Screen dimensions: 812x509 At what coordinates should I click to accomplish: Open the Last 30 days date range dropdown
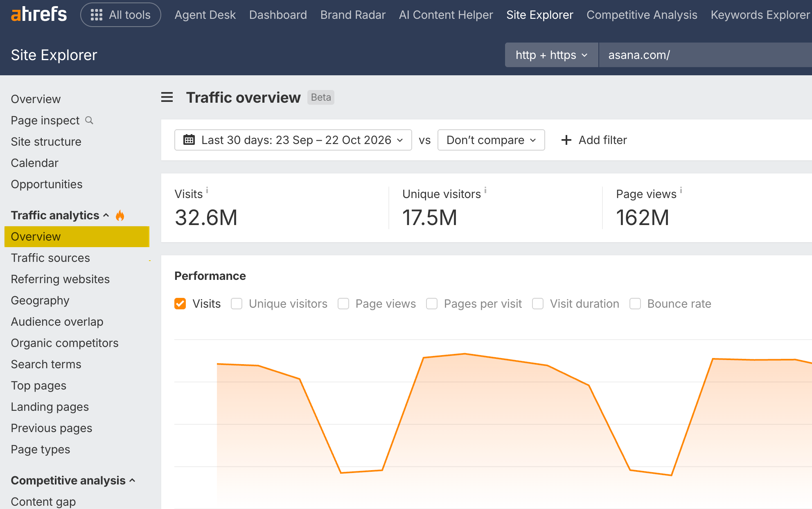coord(293,140)
